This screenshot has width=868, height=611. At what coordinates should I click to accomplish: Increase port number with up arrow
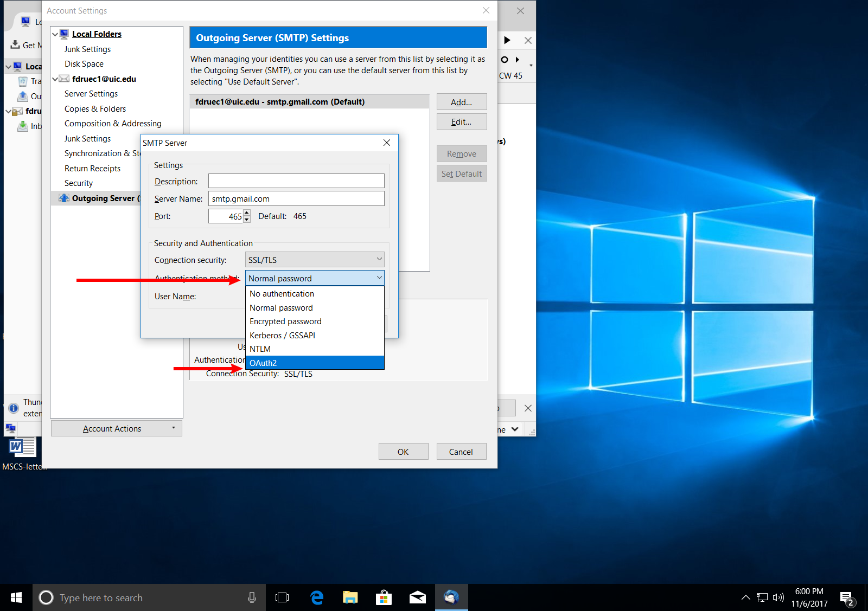pyautogui.click(x=247, y=213)
